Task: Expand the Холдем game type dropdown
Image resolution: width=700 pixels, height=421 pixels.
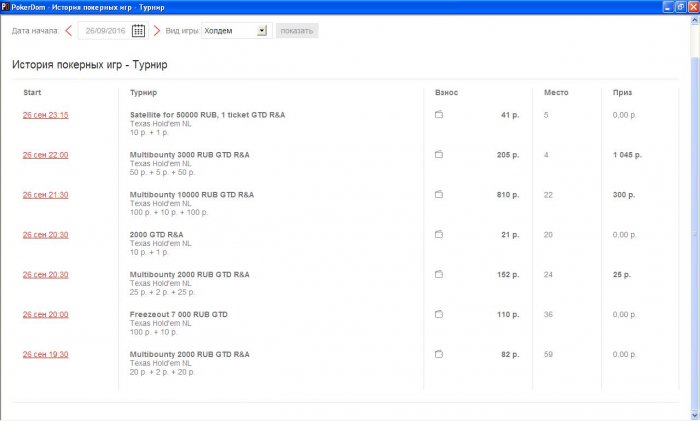Action: pyautogui.click(x=262, y=30)
